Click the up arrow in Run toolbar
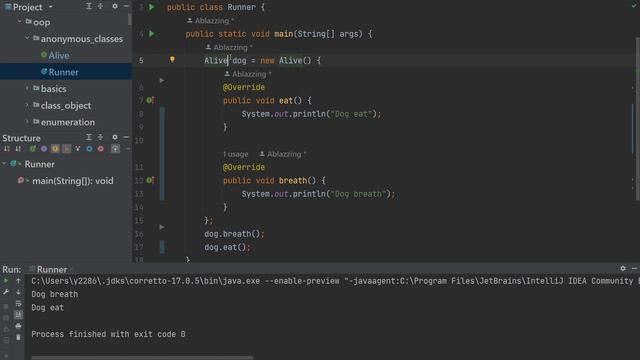Screen dimensions: 640x360 tap(18, 281)
